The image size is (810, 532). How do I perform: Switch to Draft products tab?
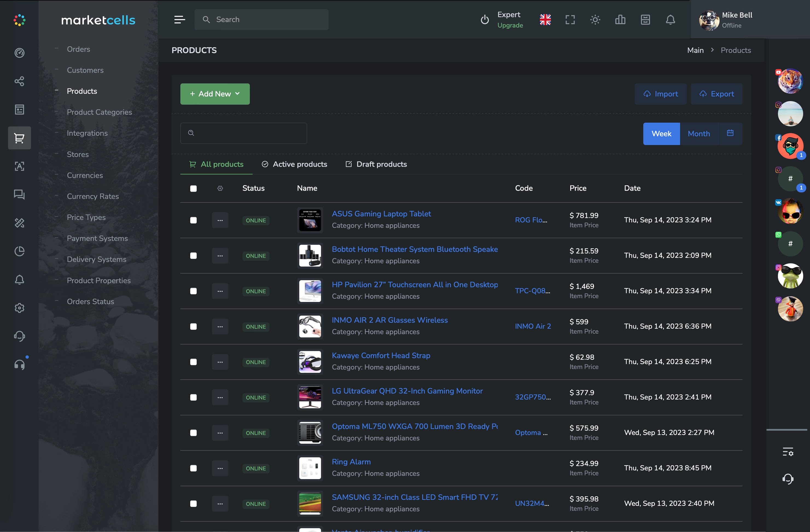coord(376,164)
